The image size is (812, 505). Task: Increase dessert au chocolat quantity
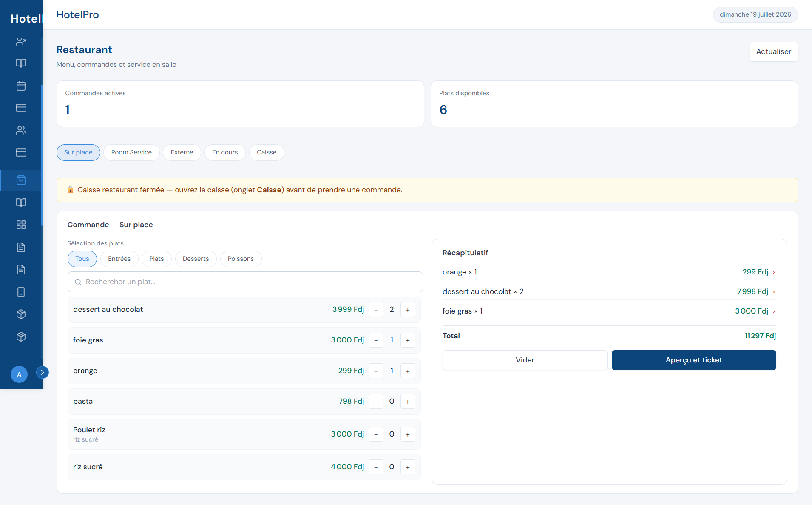click(408, 310)
